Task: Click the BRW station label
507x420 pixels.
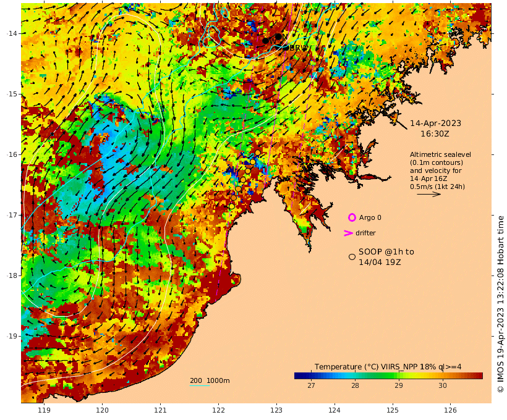Action: 298,48
